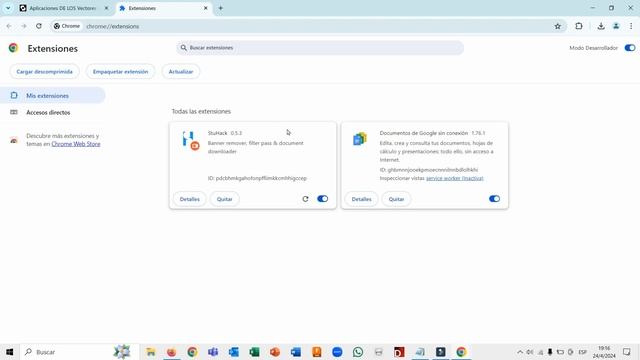640x360 pixels.
Task: Click the taskbar Buscar search box
Action: pos(80,352)
